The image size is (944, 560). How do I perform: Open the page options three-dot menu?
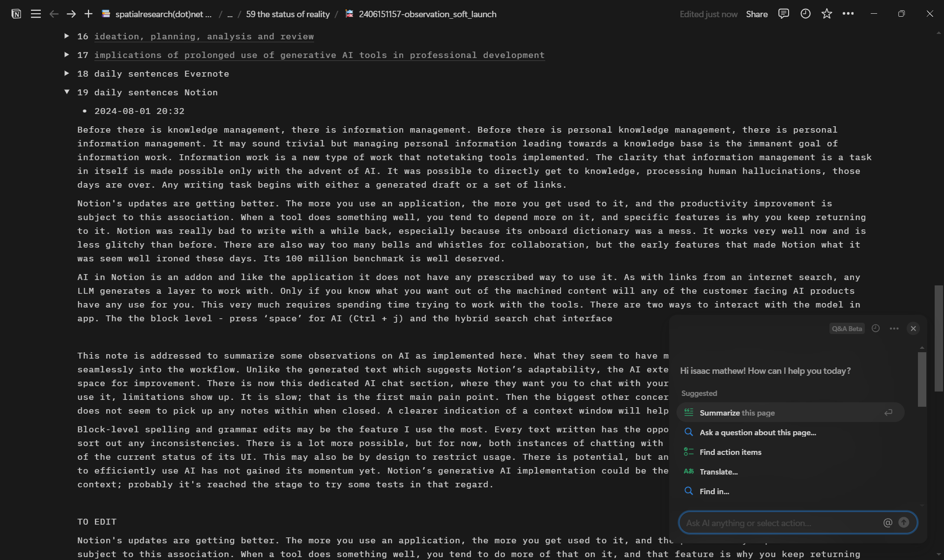click(x=848, y=14)
